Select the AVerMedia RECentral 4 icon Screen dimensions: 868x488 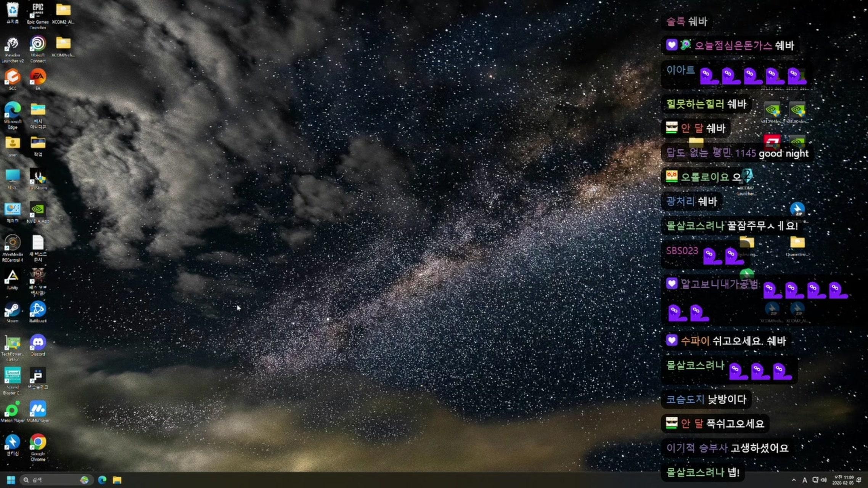[12, 243]
